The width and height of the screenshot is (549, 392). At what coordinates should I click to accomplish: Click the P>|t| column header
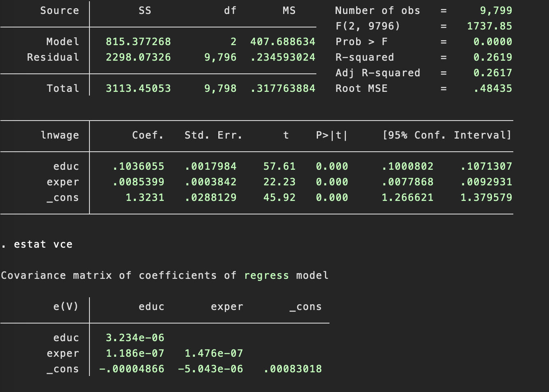(x=332, y=135)
